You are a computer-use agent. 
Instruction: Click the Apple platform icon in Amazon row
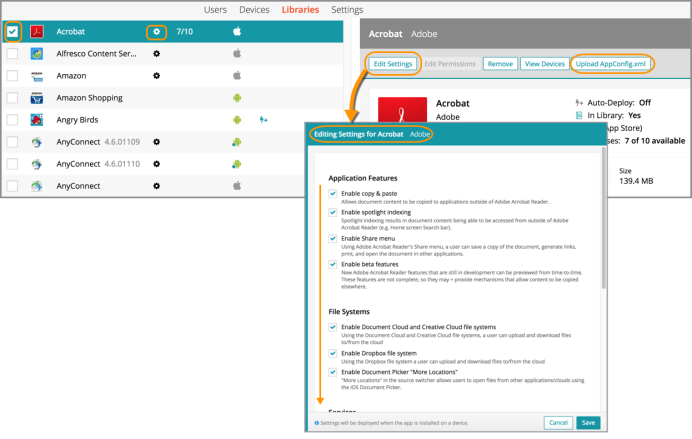coord(237,76)
